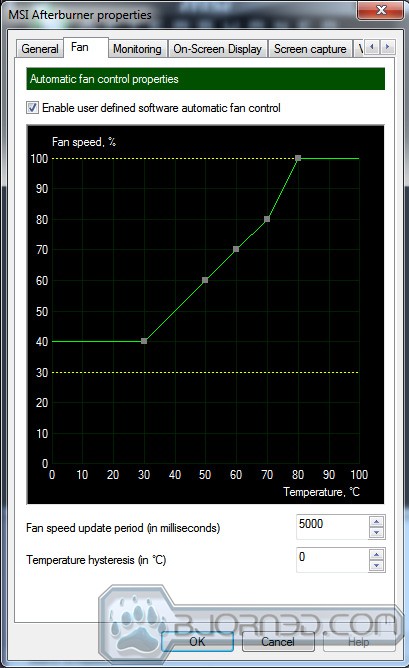This screenshot has height=668, width=409.
Task: Click the Cancel button
Action: click(x=278, y=642)
